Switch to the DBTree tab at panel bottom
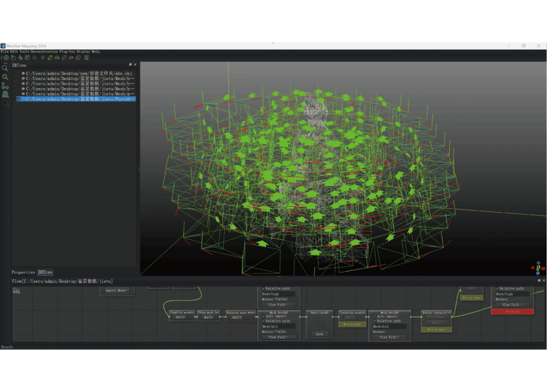 (x=45, y=272)
